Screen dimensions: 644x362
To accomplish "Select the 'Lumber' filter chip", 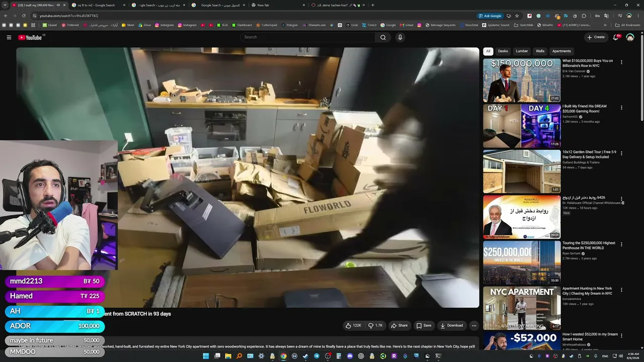I will click(522, 51).
